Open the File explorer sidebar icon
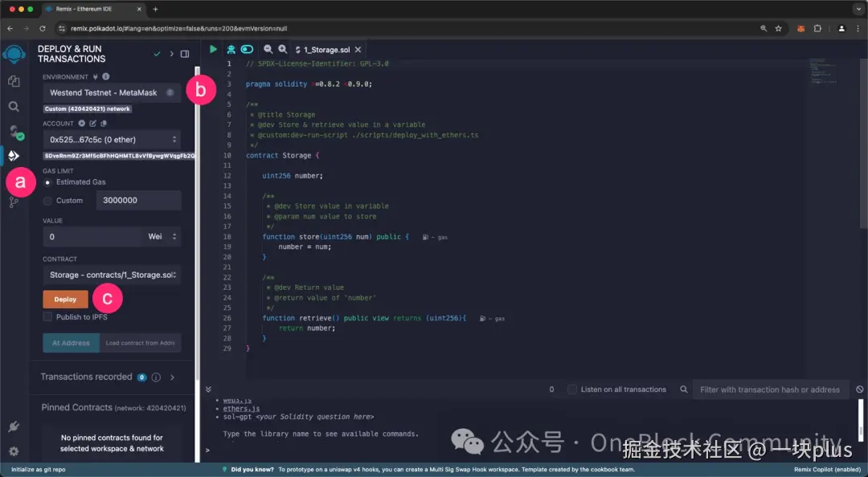The width and height of the screenshot is (868, 477). (x=14, y=81)
